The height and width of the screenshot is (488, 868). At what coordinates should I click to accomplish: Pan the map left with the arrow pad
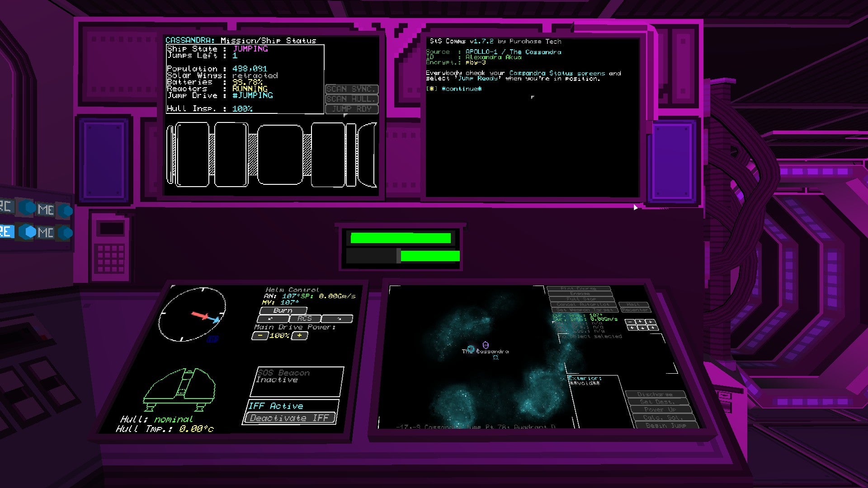click(x=632, y=328)
